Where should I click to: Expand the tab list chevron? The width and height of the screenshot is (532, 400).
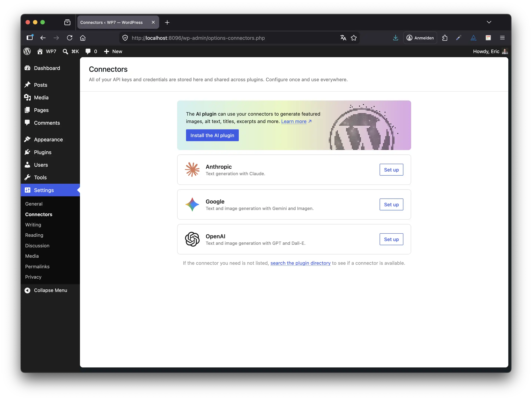tap(489, 22)
